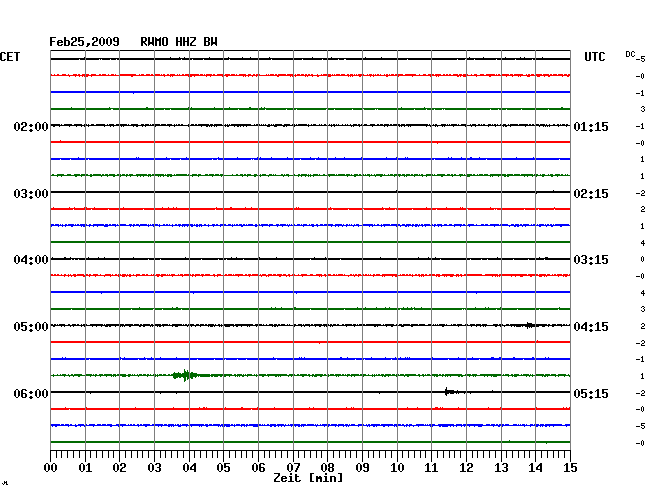Click minute tick label 10

coord(397,468)
